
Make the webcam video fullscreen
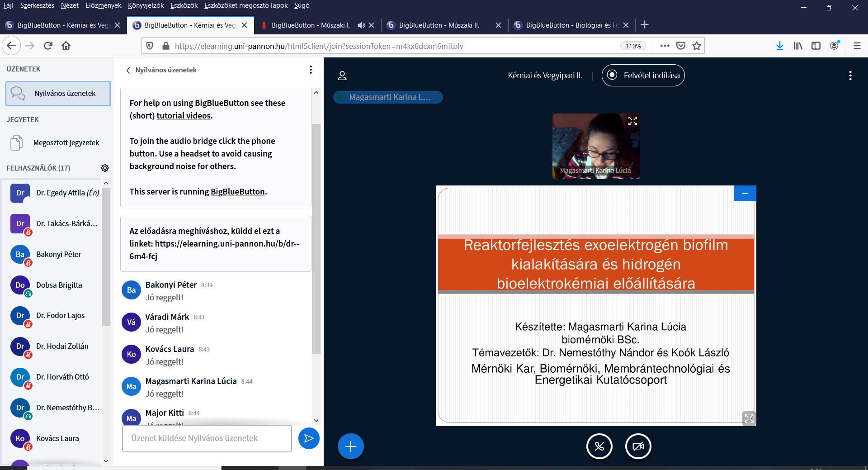point(632,121)
